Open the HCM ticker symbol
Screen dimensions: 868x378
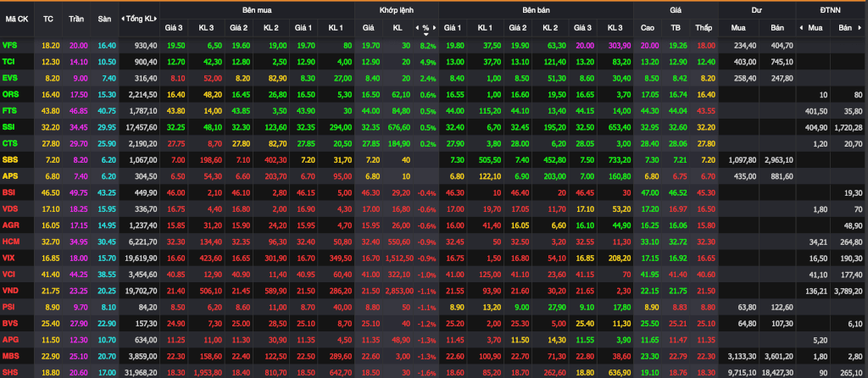click(10, 242)
